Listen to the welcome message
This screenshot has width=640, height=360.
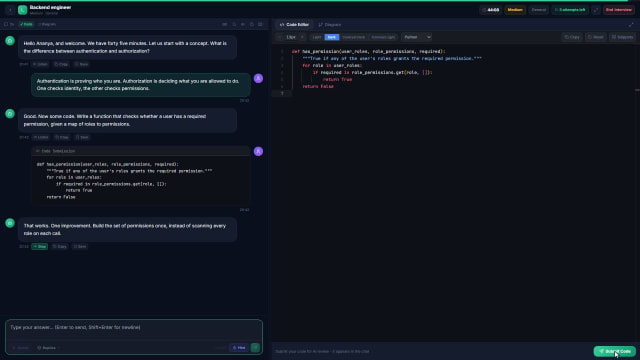point(40,64)
